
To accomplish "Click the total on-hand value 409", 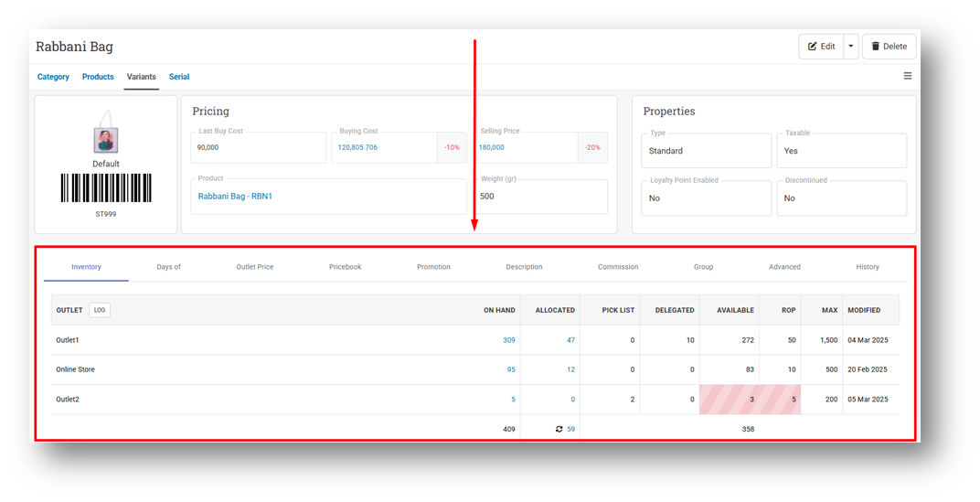I will pyautogui.click(x=509, y=430).
